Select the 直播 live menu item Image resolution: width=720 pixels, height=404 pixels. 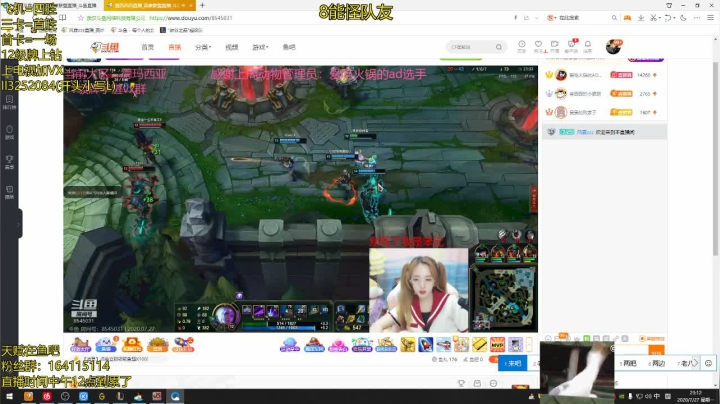174,47
